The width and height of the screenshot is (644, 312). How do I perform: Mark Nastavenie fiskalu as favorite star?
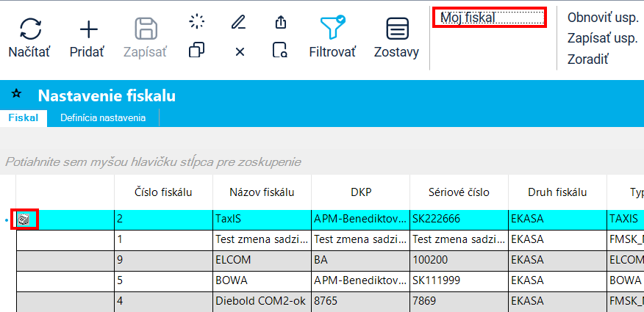point(16,94)
